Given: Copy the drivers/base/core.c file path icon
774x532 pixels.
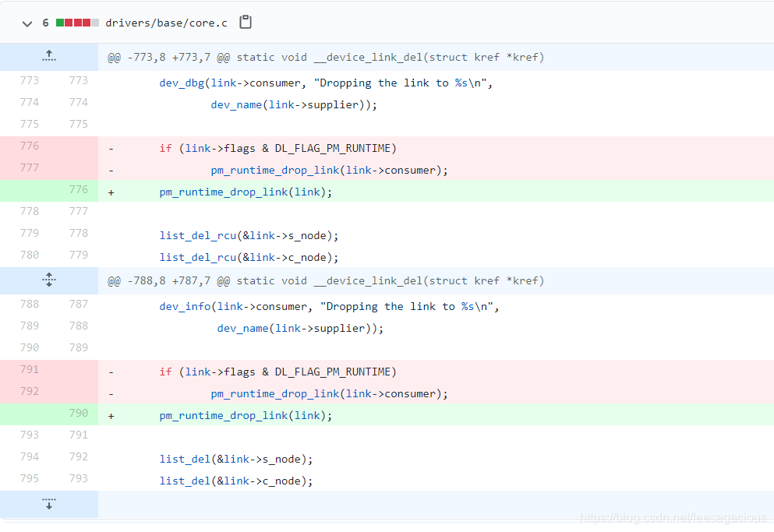Looking at the screenshot, I should 246,23.
